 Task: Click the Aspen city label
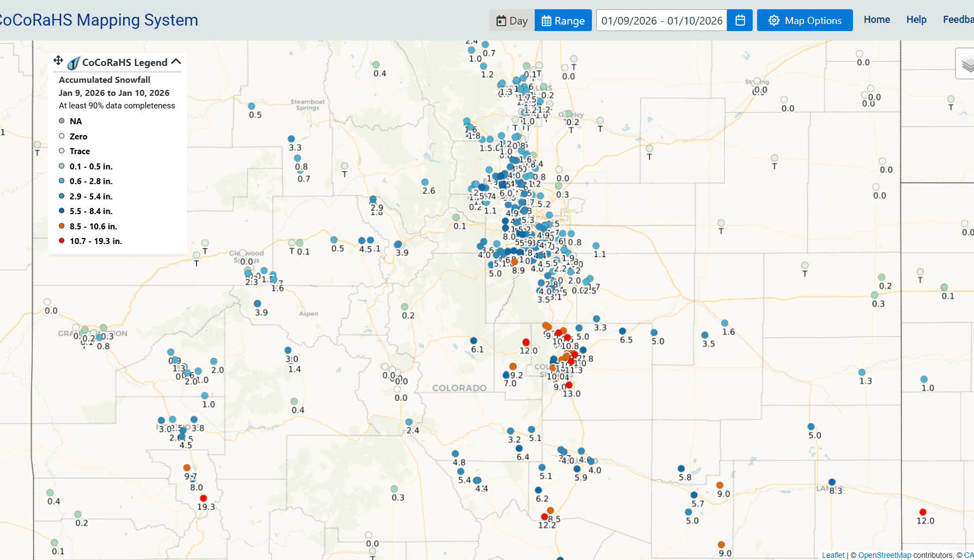pyautogui.click(x=308, y=314)
